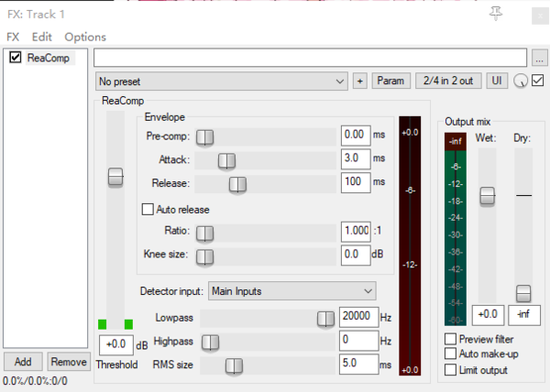The image size is (550, 392).
Task: Enable the Preview filter option
Action: tap(450, 339)
